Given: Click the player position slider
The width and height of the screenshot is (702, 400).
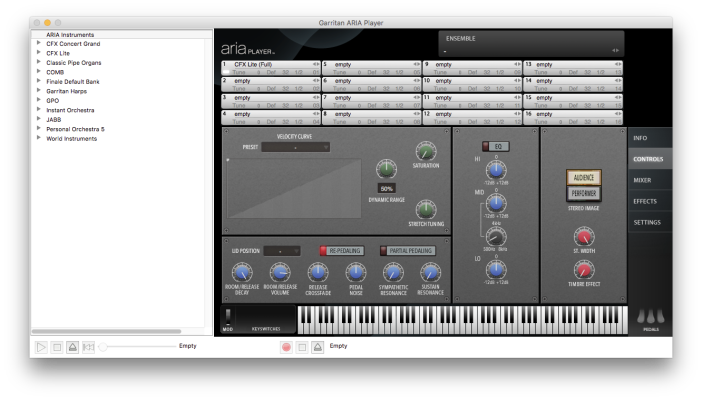Looking at the screenshot, I should 138,347.
